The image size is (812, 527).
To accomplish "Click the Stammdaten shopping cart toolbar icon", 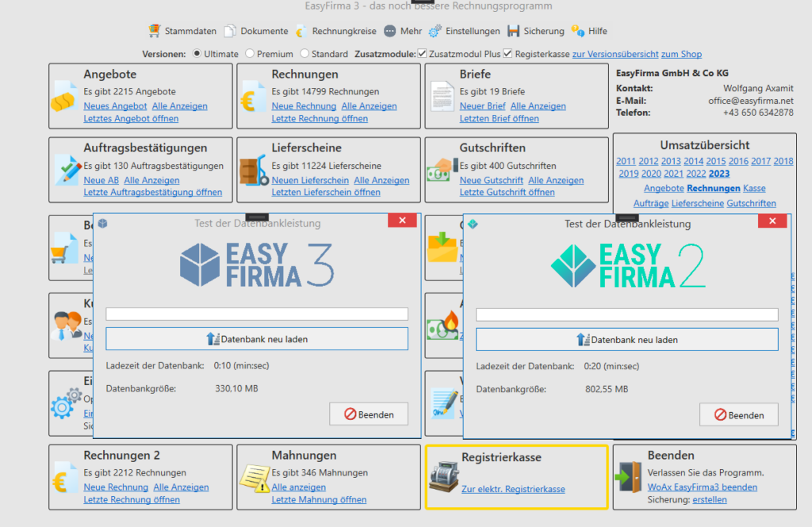I will [x=155, y=31].
